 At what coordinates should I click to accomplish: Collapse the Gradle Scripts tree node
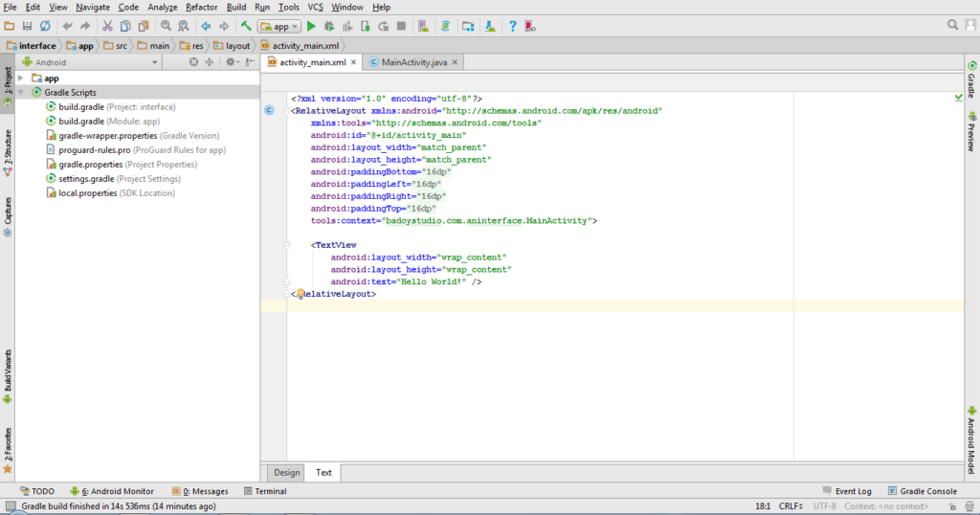[20, 93]
